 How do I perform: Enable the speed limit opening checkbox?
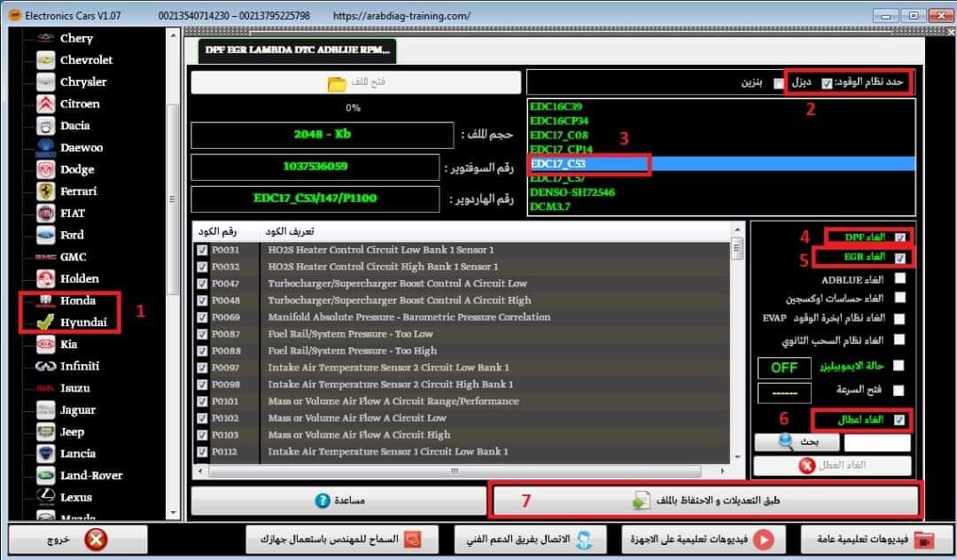click(899, 391)
